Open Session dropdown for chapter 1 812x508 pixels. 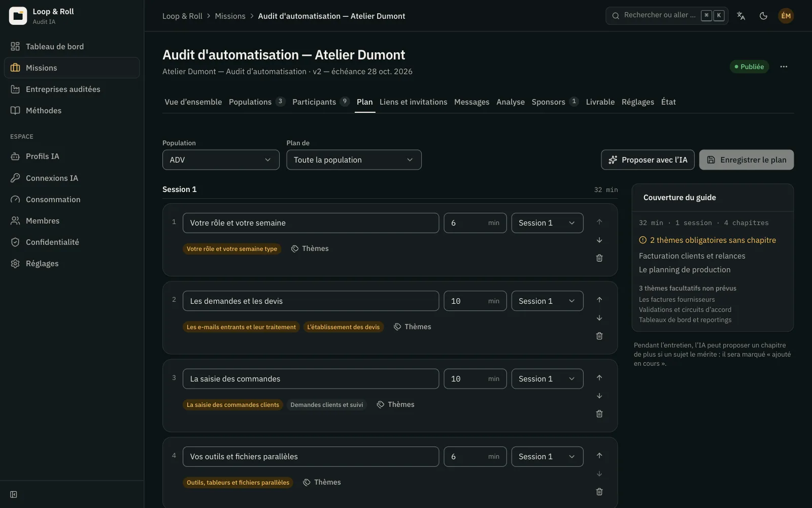(547, 223)
